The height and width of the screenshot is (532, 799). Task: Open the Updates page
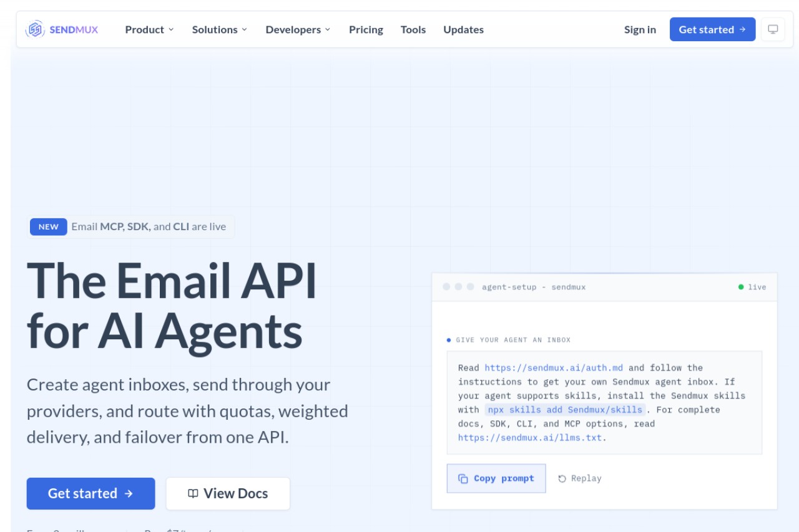[x=463, y=29]
